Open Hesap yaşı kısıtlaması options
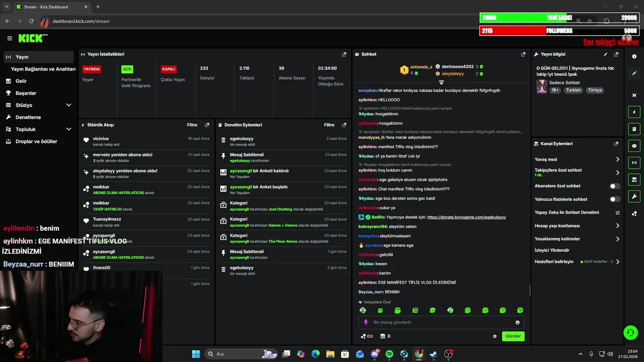Viewport: 644px width, 362px height. (x=577, y=226)
